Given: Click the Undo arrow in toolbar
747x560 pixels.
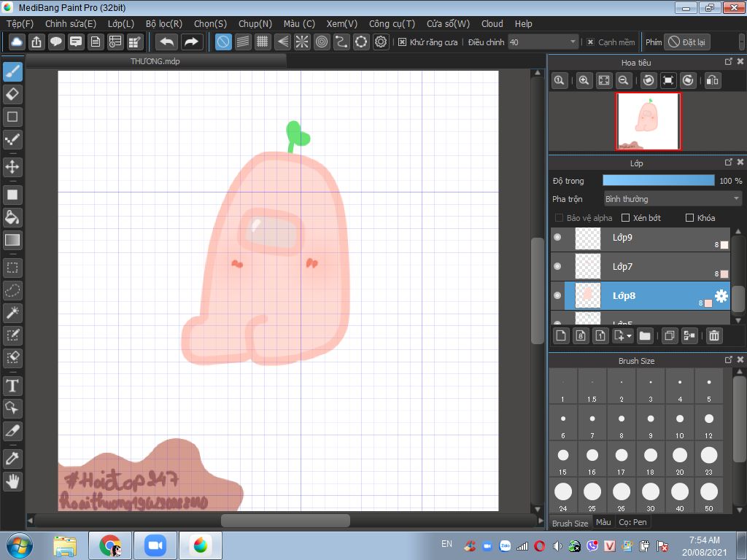Looking at the screenshot, I should [167, 42].
